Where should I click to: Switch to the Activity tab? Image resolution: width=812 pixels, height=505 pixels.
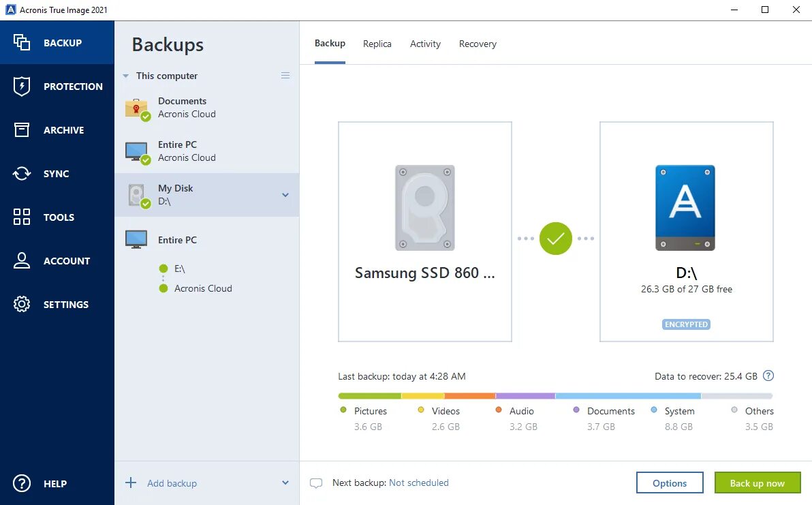pos(425,44)
